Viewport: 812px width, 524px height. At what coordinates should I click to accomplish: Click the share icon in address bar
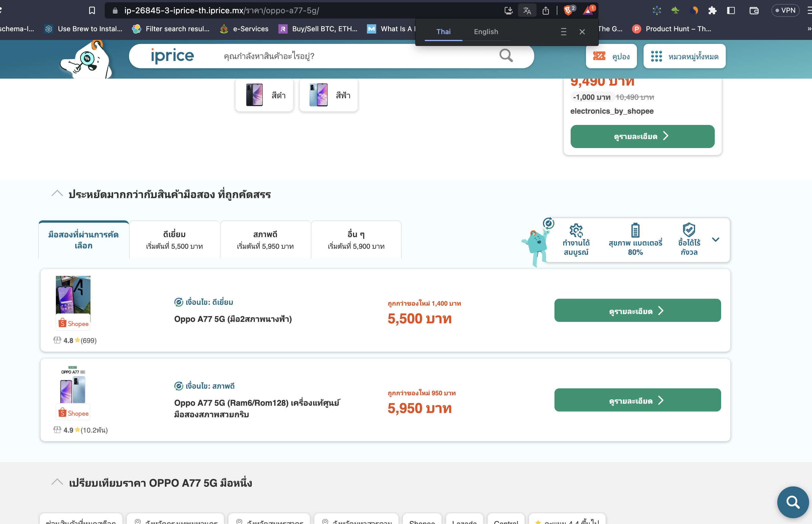(546, 10)
